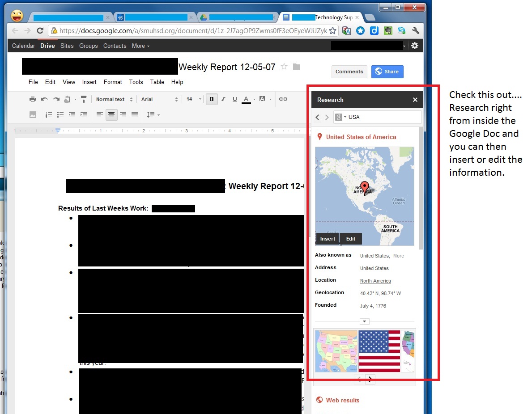Toggle Italic formatting
Screen dimensions: 532x414
[x=223, y=99]
